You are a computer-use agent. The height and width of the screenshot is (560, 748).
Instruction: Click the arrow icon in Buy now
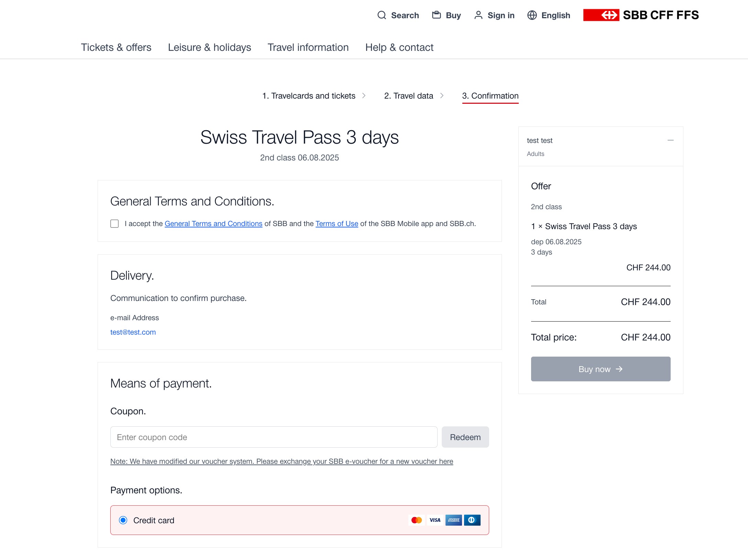tap(619, 369)
